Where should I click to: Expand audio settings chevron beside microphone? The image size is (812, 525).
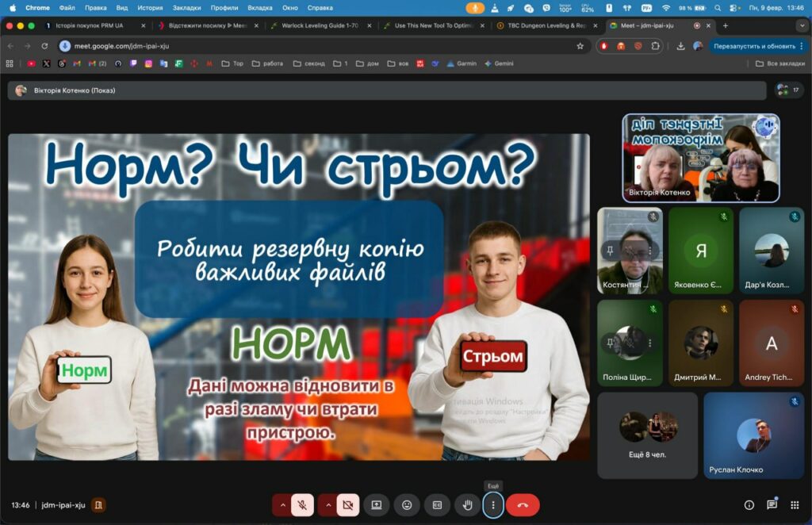282,505
